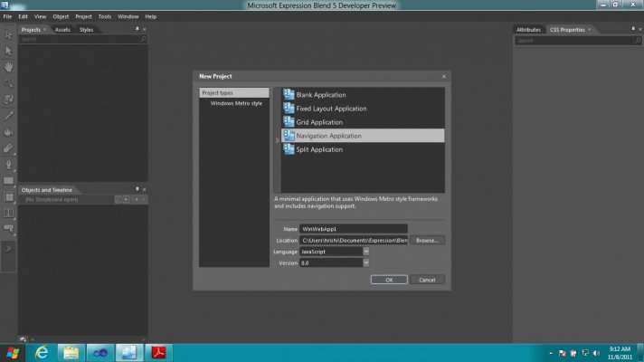Viewport: 644px width, 362px height.
Task: Close the Projects tab
Action: pyautogui.click(x=44, y=30)
